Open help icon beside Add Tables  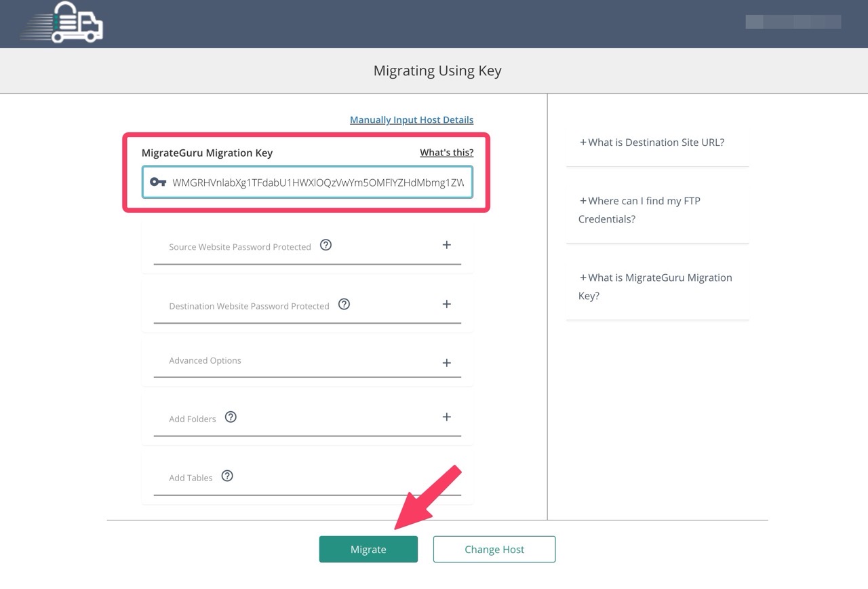point(227,476)
